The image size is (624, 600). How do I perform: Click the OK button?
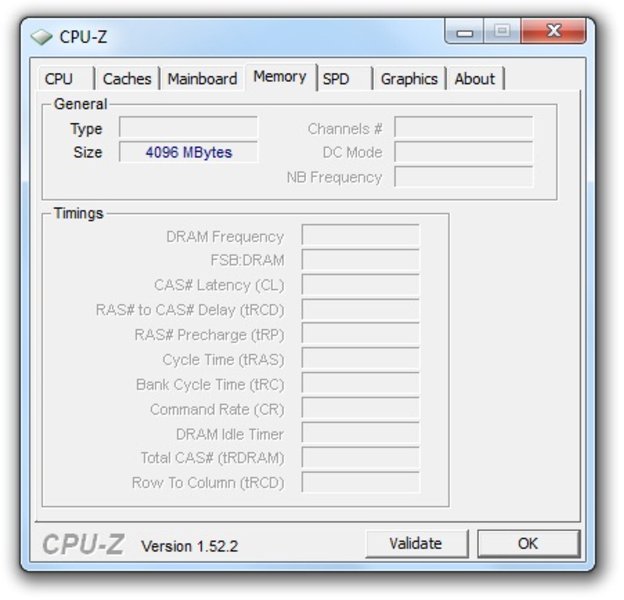[528, 544]
